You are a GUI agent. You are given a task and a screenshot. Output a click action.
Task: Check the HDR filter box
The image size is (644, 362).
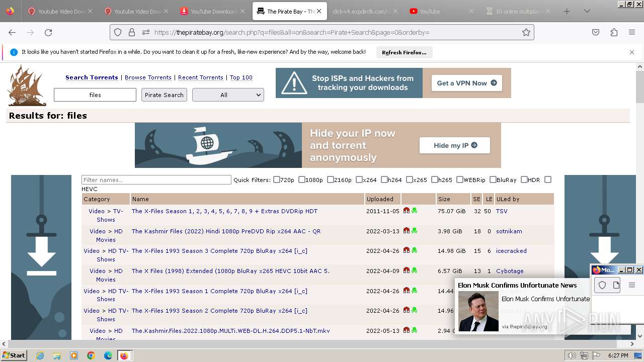pos(524,179)
